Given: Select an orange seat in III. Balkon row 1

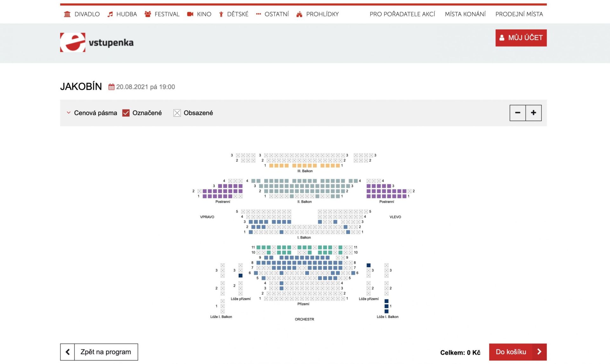Looking at the screenshot, I should pos(271,166).
